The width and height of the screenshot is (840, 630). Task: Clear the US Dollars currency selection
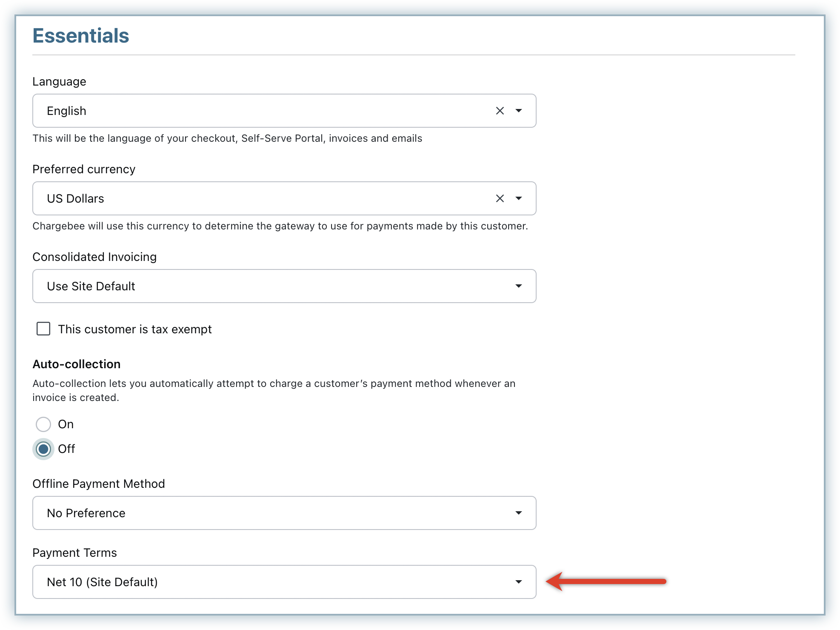coord(500,198)
